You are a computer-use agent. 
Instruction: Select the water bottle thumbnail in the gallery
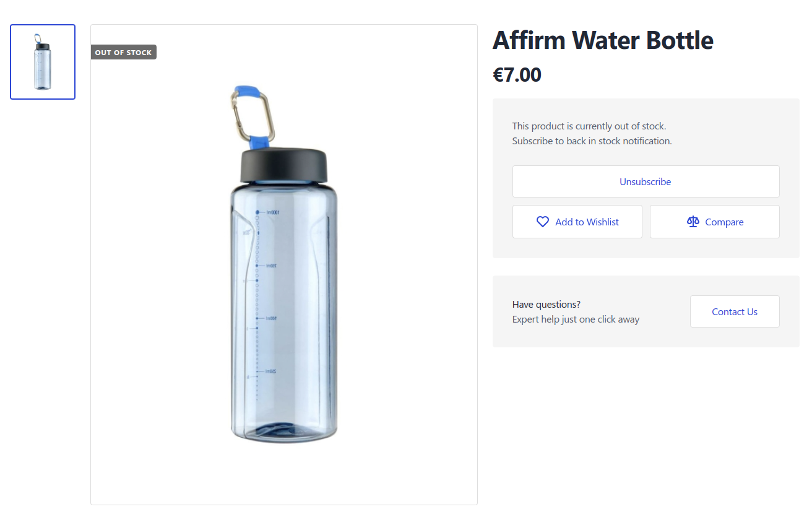click(x=42, y=61)
